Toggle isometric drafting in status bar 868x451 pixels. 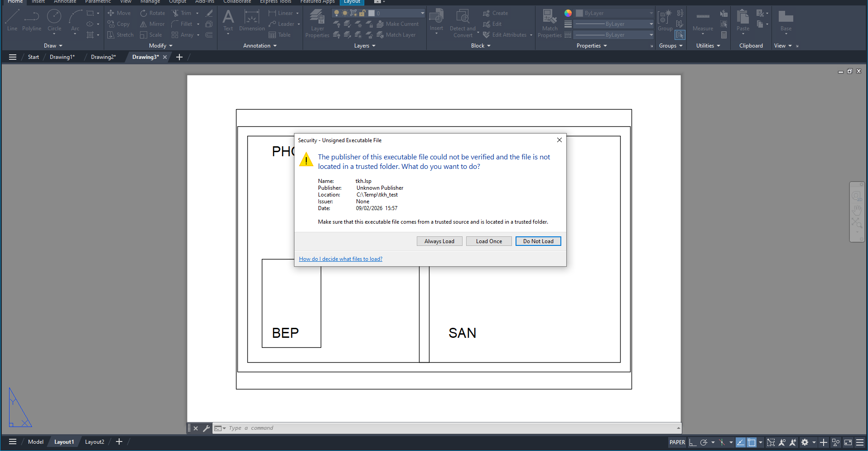722,442
